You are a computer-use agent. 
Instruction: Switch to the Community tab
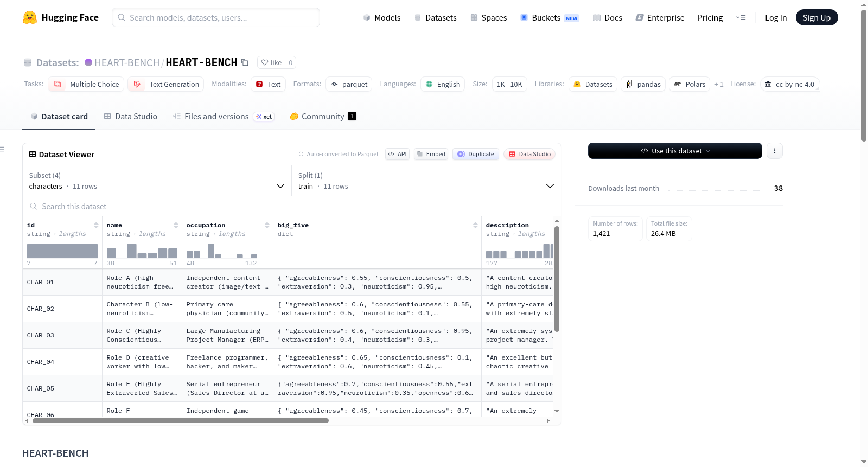coord(323,117)
